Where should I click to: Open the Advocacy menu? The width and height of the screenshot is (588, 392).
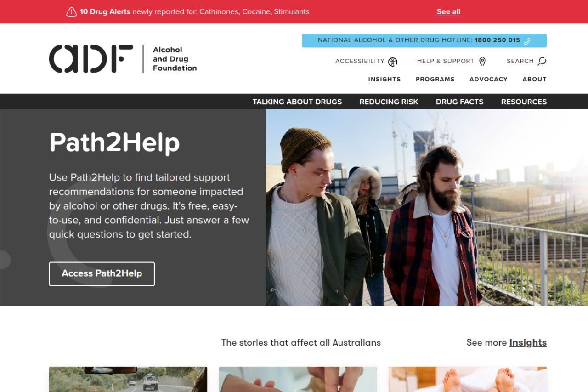pos(488,79)
